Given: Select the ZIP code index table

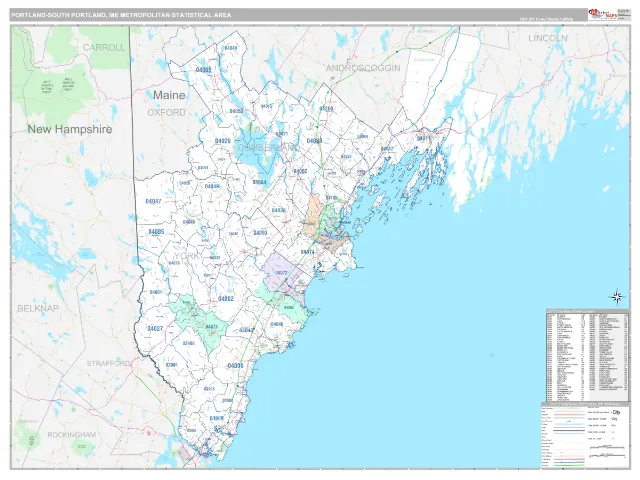Looking at the screenshot, I should 587,355.
